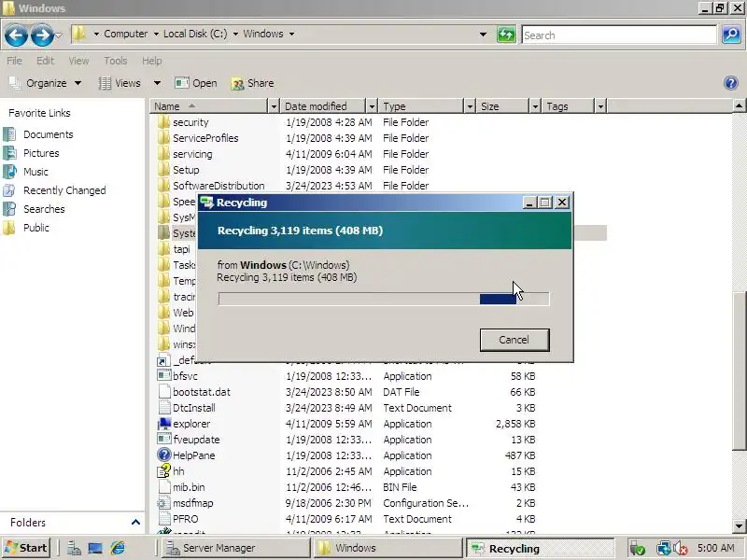Click the scroll down arrow of file list
This screenshot has height=560, width=747.
point(739,526)
